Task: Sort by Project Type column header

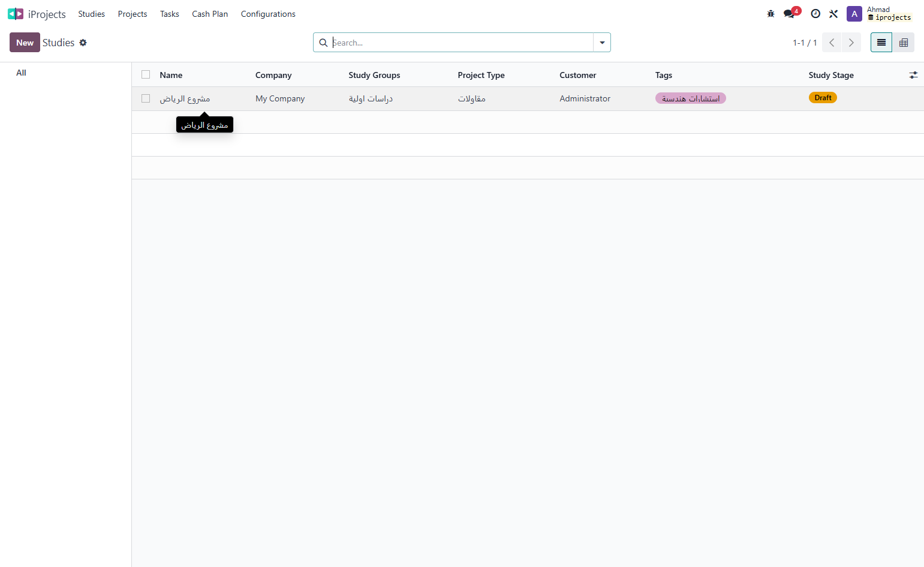Action: (x=481, y=75)
